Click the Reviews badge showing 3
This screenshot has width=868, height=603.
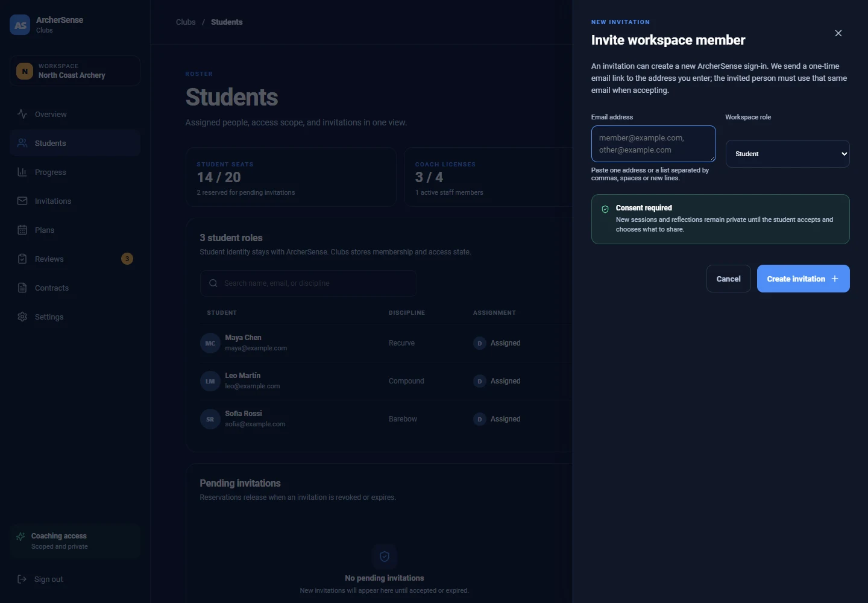tap(127, 259)
